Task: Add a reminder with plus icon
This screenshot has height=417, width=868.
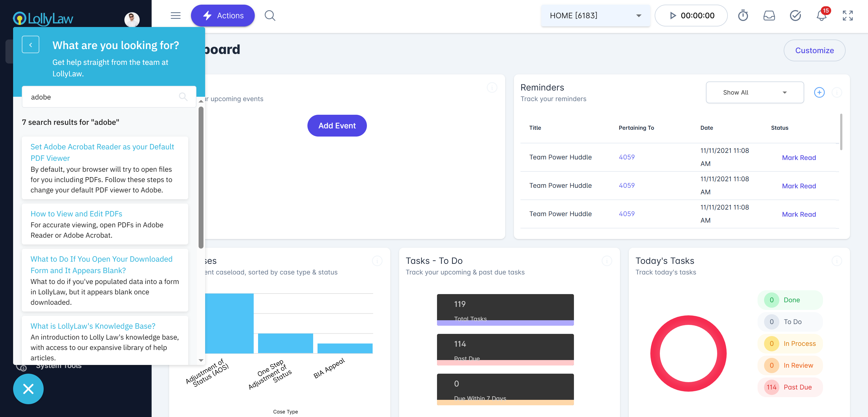Action: pyautogui.click(x=819, y=92)
